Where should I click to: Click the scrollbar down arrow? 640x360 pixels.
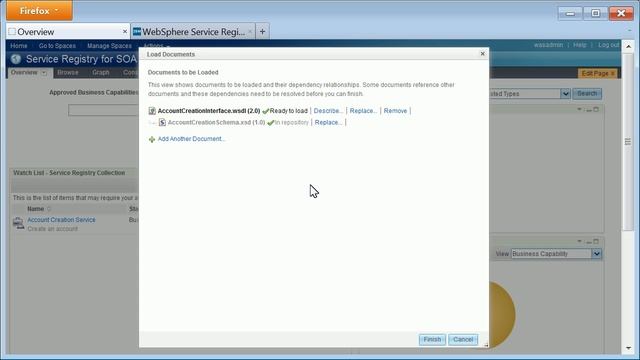(628, 348)
